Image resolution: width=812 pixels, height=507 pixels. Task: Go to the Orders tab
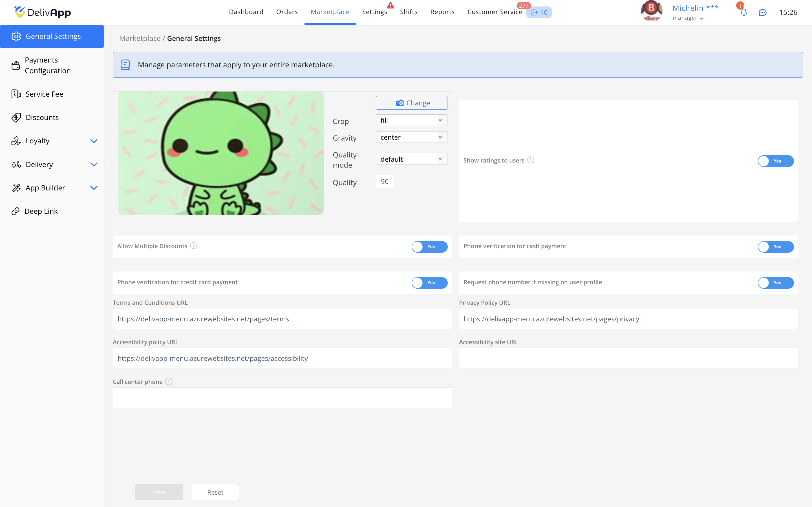click(x=287, y=12)
